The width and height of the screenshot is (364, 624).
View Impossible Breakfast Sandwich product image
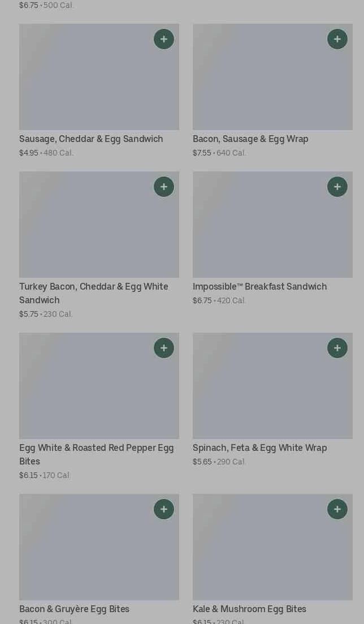pos(272,225)
